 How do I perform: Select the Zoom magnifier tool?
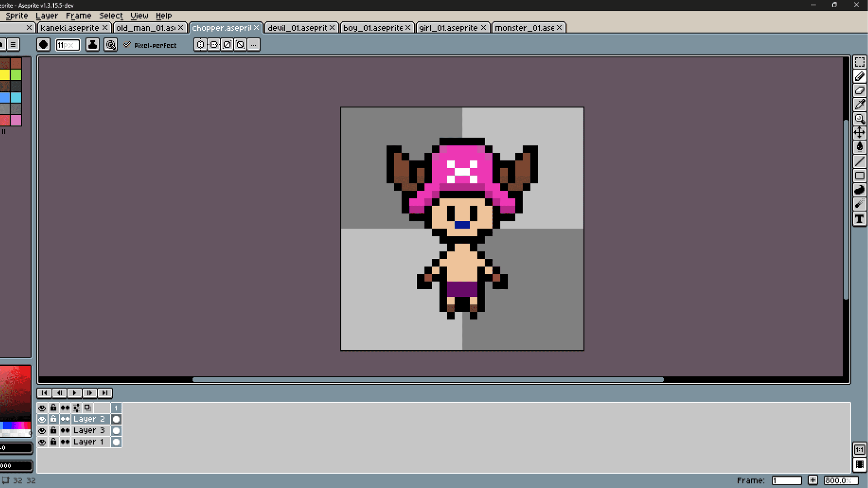click(859, 119)
